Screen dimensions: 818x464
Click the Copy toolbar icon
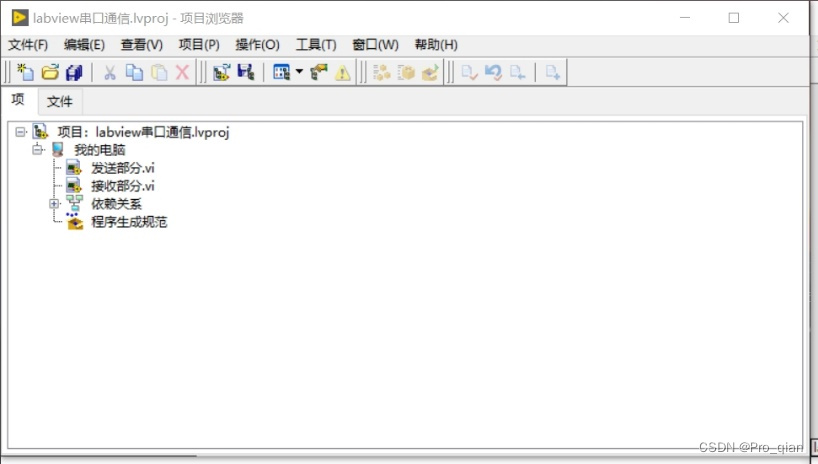[134, 72]
